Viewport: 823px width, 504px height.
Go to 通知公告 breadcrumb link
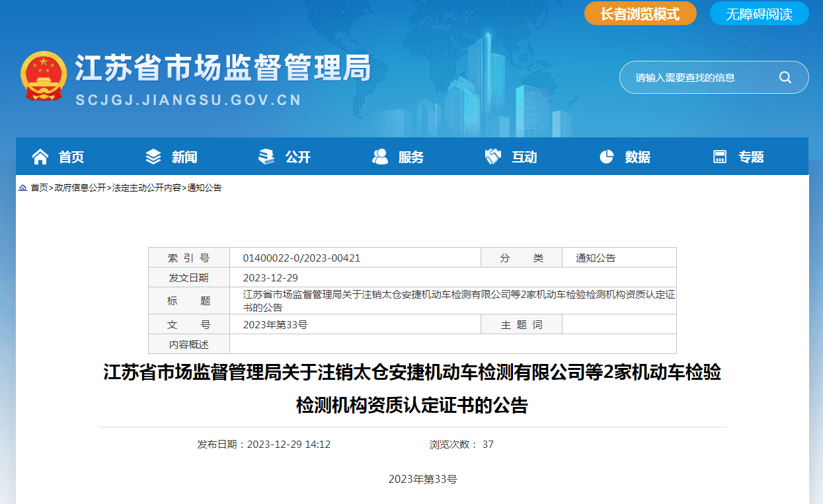click(205, 188)
